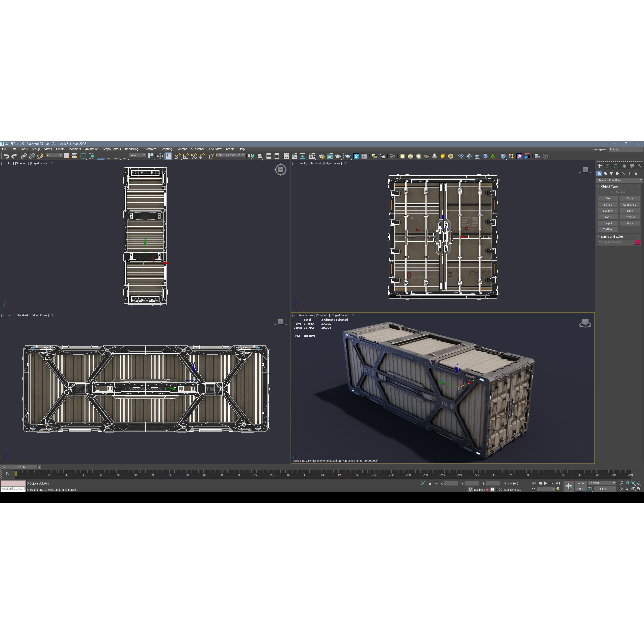Open Render Setup teapot icon
644x644 pixels.
(322, 156)
